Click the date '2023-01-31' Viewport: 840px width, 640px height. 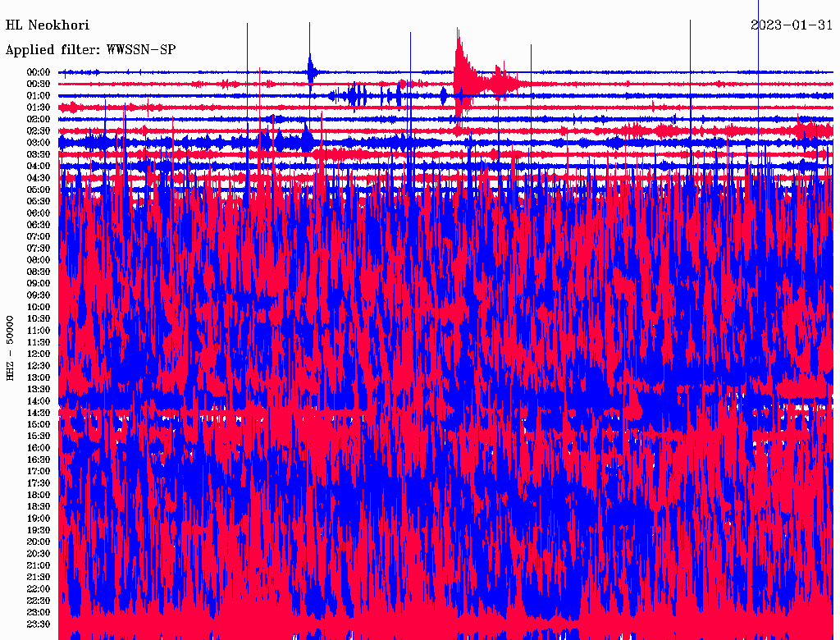[x=792, y=25]
